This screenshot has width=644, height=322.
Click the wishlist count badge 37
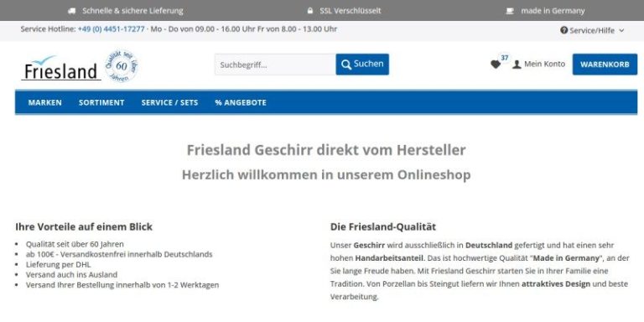click(504, 58)
